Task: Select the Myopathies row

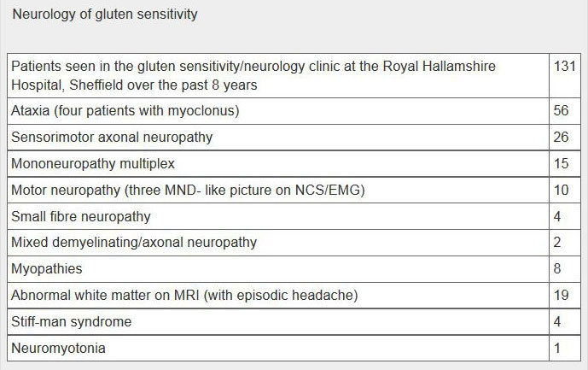Action: point(294,269)
